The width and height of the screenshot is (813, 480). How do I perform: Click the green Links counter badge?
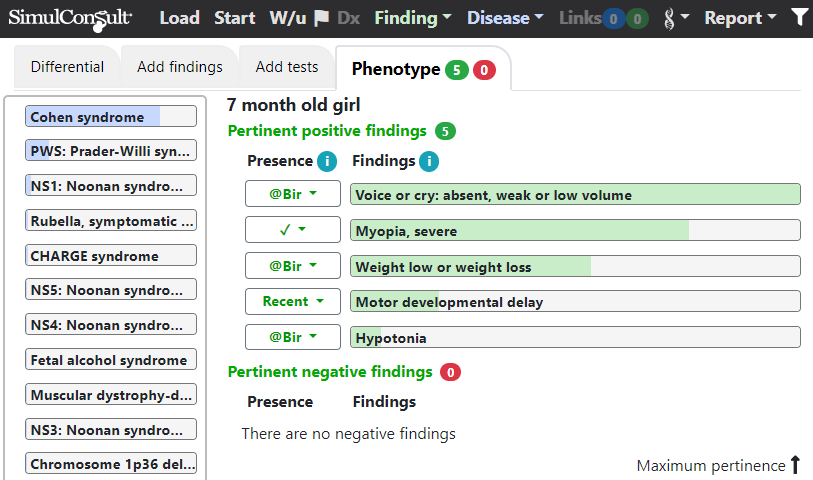tap(637, 19)
